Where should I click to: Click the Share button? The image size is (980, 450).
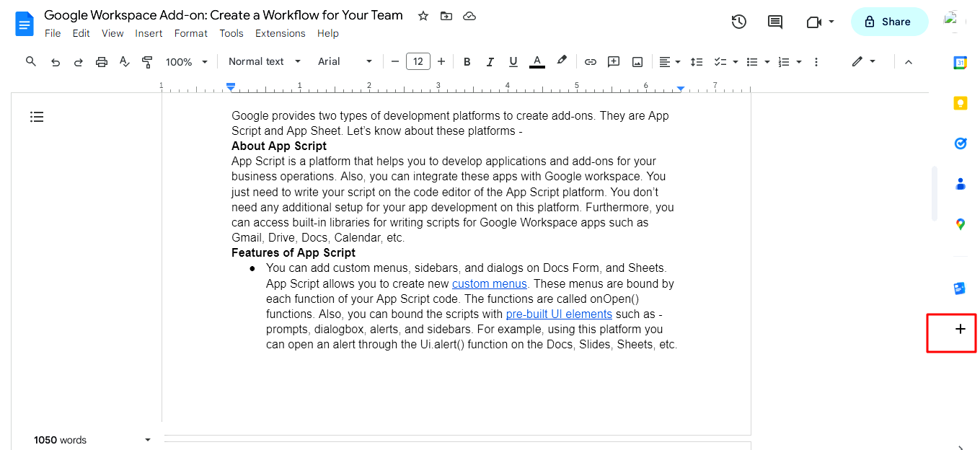click(890, 22)
